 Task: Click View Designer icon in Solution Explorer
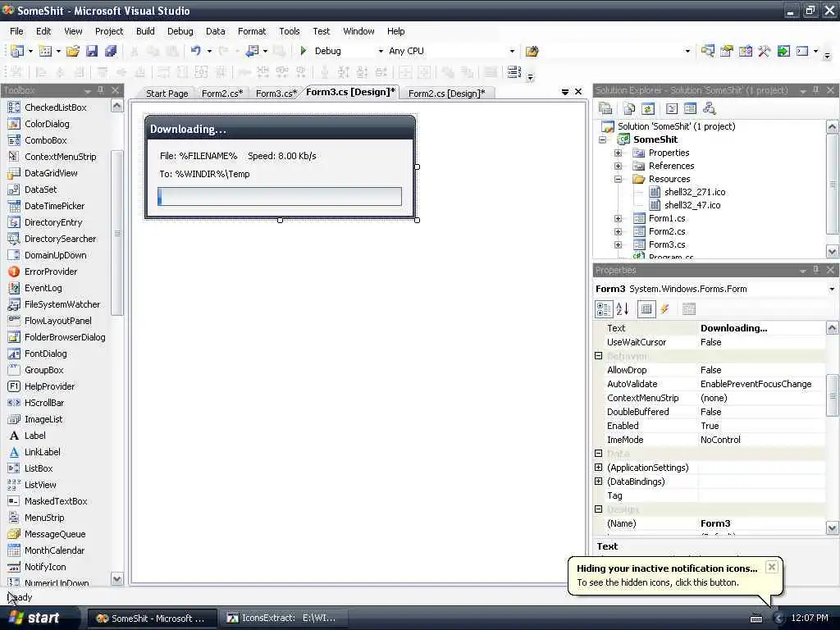coord(690,109)
